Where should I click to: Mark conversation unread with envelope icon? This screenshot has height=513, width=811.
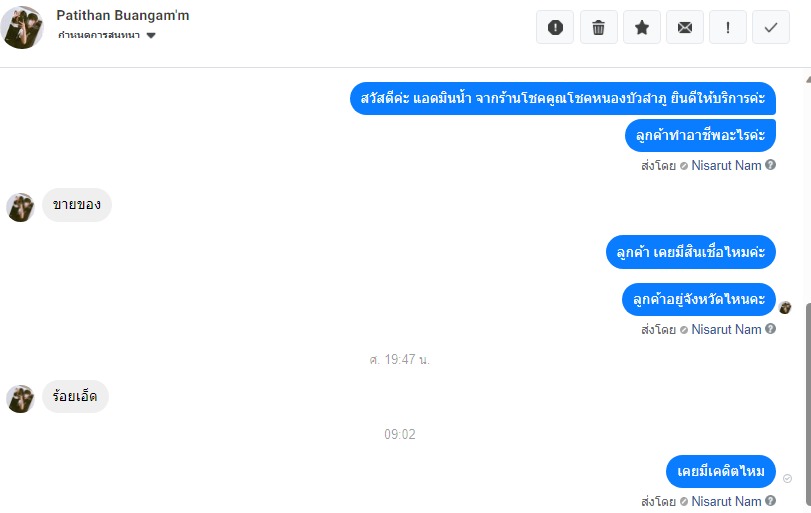[x=685, y=27]
